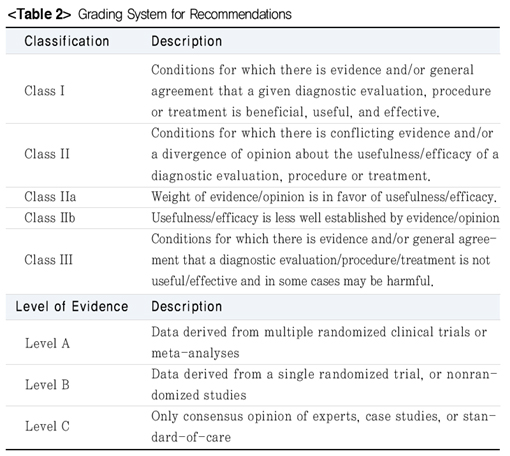Click the Class II row label
The height and width of the screenshot is (456, 510).
pos(47,154)
